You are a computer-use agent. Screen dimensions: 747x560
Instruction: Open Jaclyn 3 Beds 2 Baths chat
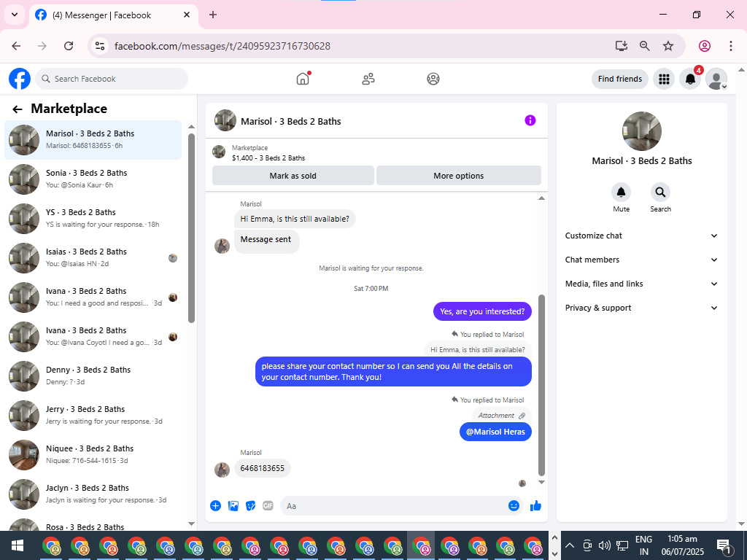93,494
